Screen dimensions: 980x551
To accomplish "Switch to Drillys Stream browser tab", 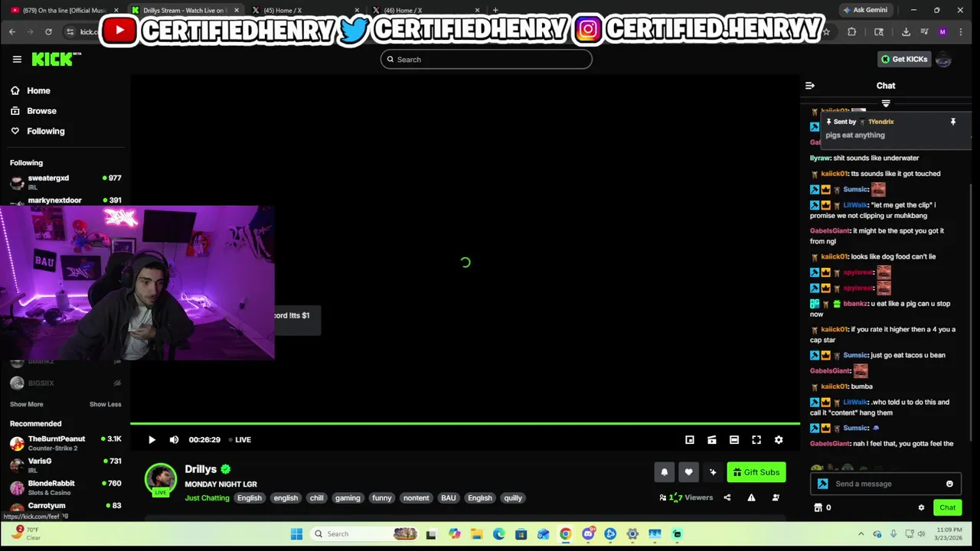I will (184, 10).
